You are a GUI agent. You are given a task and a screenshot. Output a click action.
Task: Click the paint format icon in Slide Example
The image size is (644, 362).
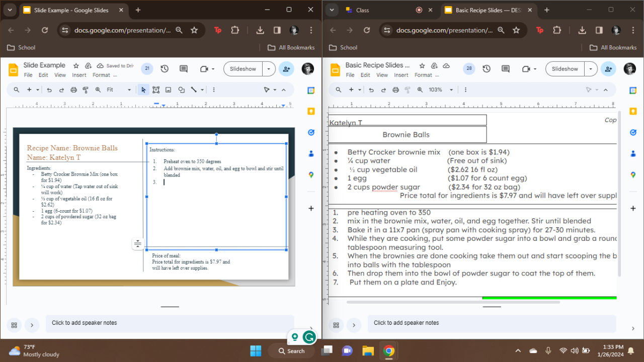[x=86, y=90]
